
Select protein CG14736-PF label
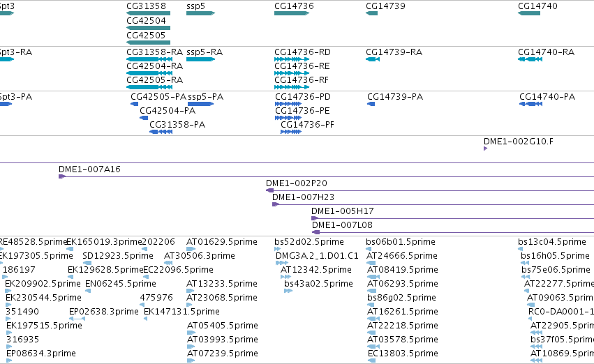(308, 125)
